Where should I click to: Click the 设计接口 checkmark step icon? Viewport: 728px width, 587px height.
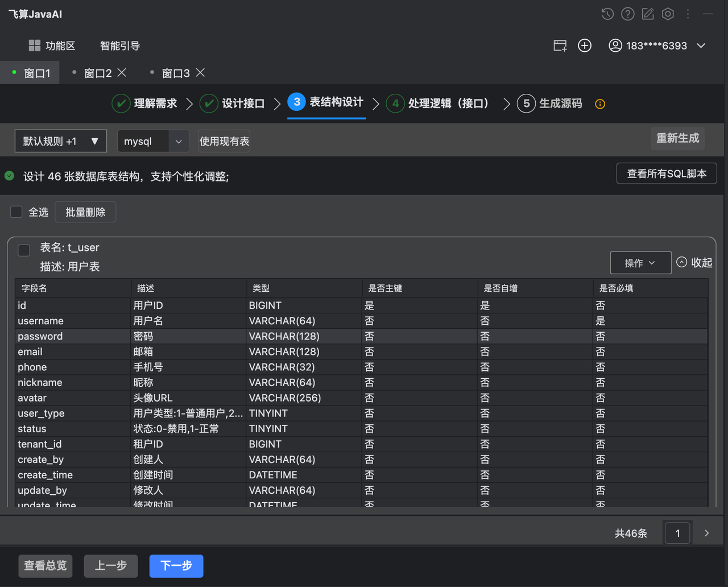click(x=209, y=104)
